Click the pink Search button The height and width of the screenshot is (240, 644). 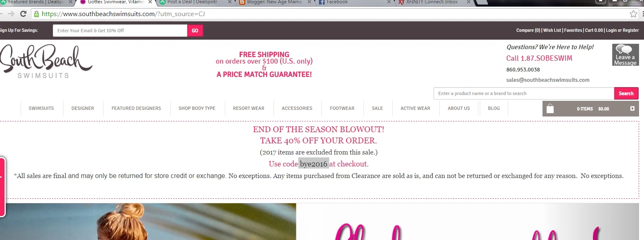pyautogui.click(x=626, y=93)
